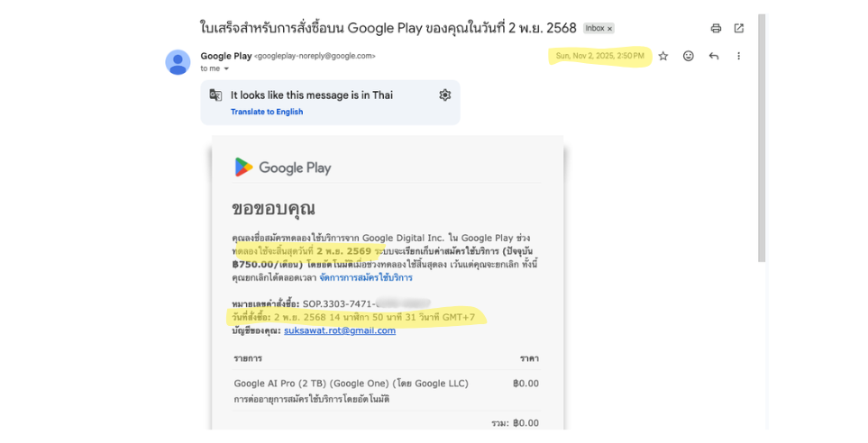Add an emoji reaction to the email
This screenshot has height=443, width=868.
688,56
